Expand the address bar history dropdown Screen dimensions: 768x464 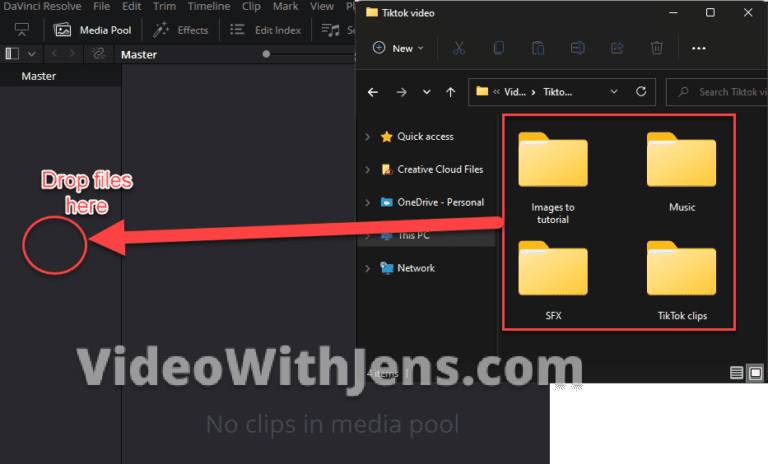point(614,92)
